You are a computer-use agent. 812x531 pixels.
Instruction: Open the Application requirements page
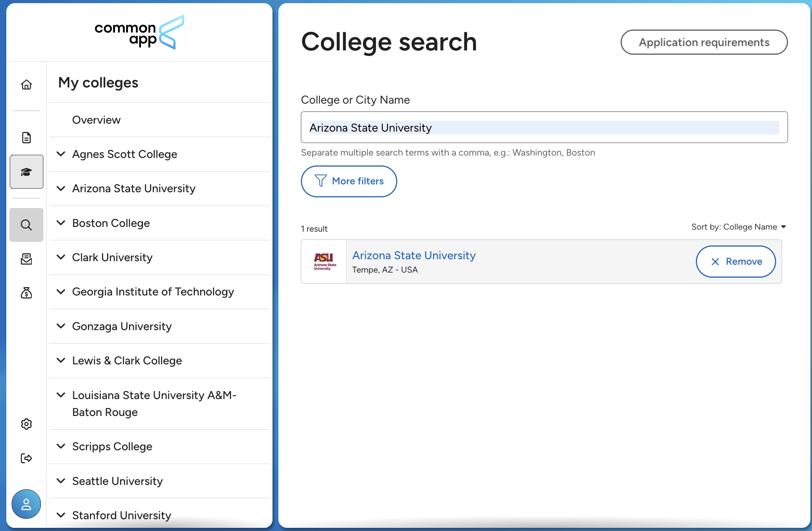(x=704, y=42)
